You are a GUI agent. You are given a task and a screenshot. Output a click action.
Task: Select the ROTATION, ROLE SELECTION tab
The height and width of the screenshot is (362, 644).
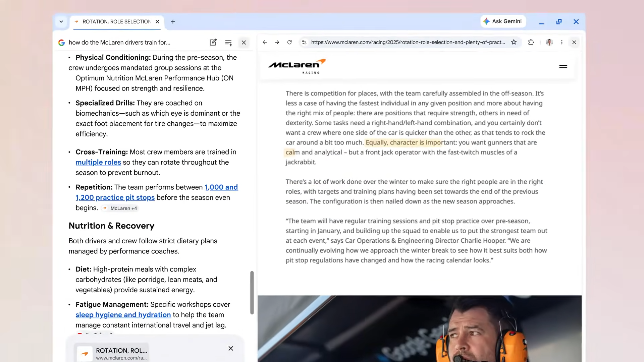coord(116,22)
